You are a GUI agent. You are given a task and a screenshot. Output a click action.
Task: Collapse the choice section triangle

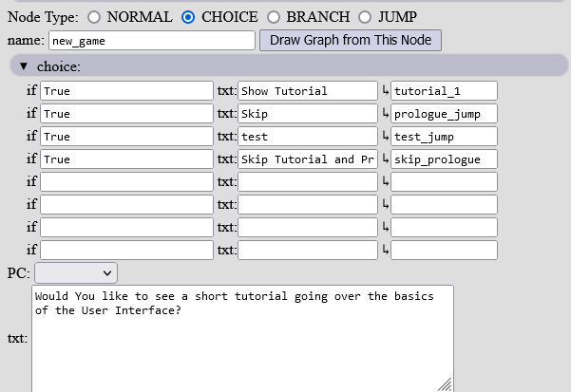(24, 66)
